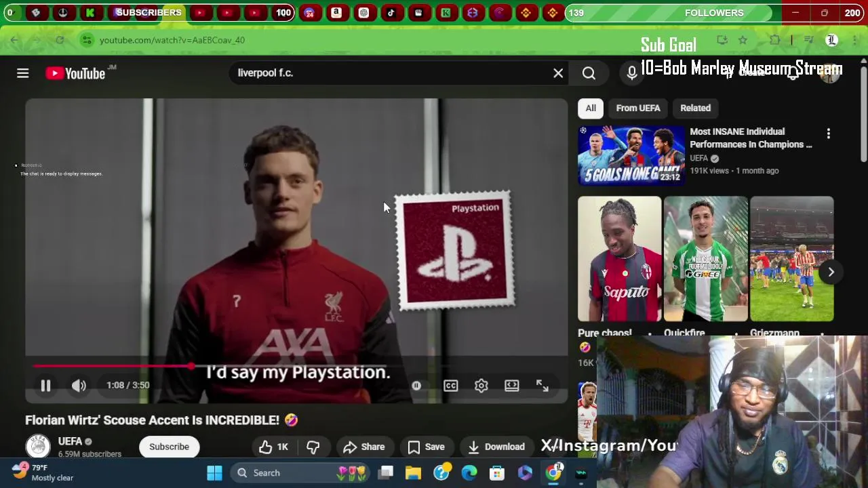Dislike the video with the thumbs-down icon

313,447
